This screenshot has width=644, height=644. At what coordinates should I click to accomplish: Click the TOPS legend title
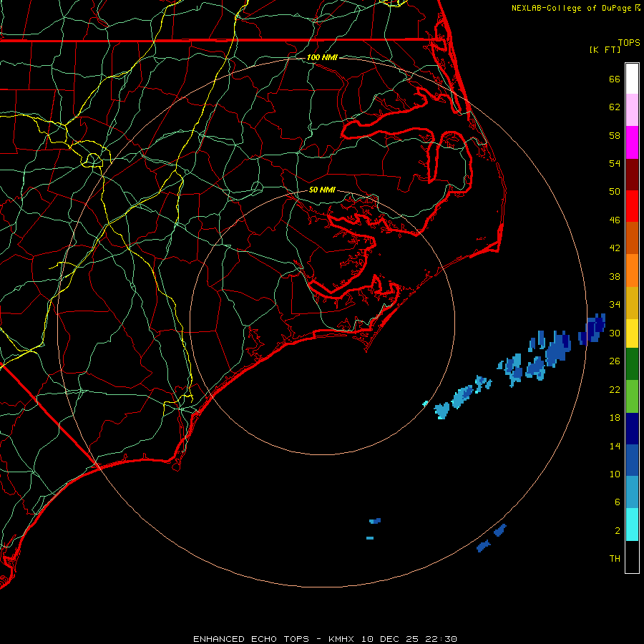(629, 42)
